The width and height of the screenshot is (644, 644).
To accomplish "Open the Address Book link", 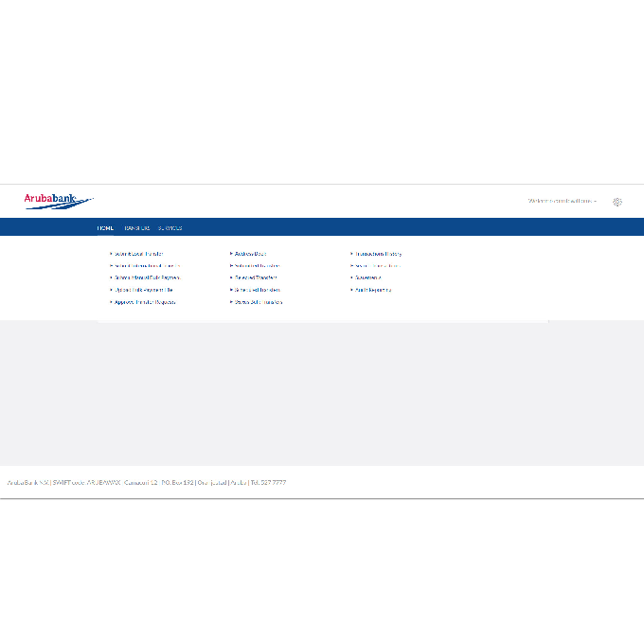I will click(250, 254).
